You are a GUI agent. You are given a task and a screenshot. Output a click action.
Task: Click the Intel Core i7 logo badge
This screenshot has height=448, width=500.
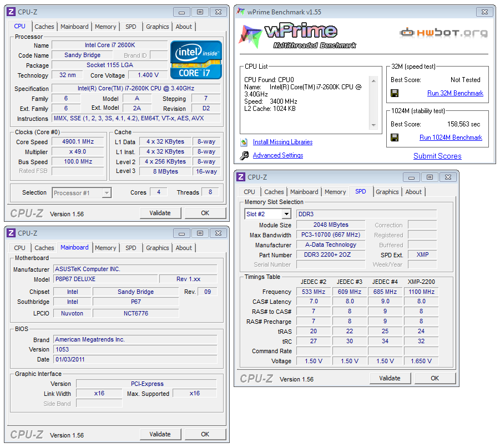pos(196,60)
